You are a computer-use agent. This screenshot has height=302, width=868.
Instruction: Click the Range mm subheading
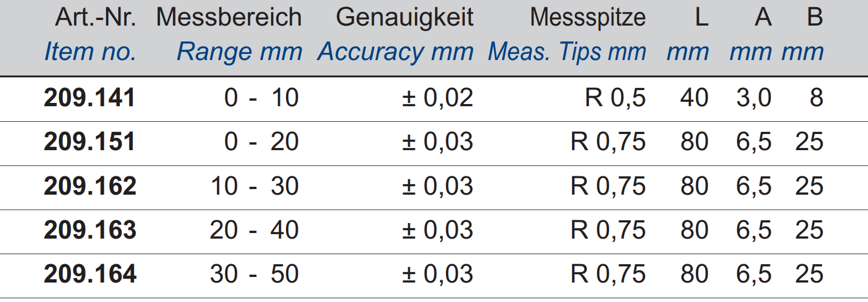[x=239, y=52]
